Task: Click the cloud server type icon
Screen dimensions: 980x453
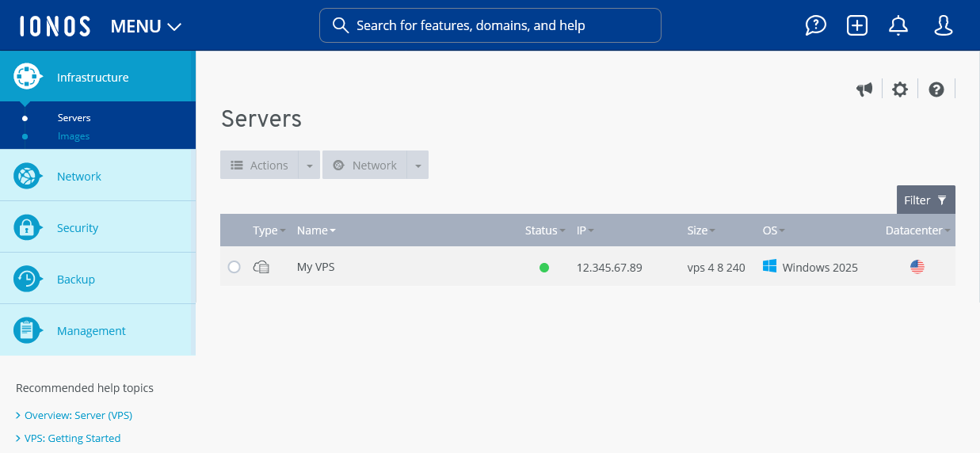Action: [x=261, y=267]
